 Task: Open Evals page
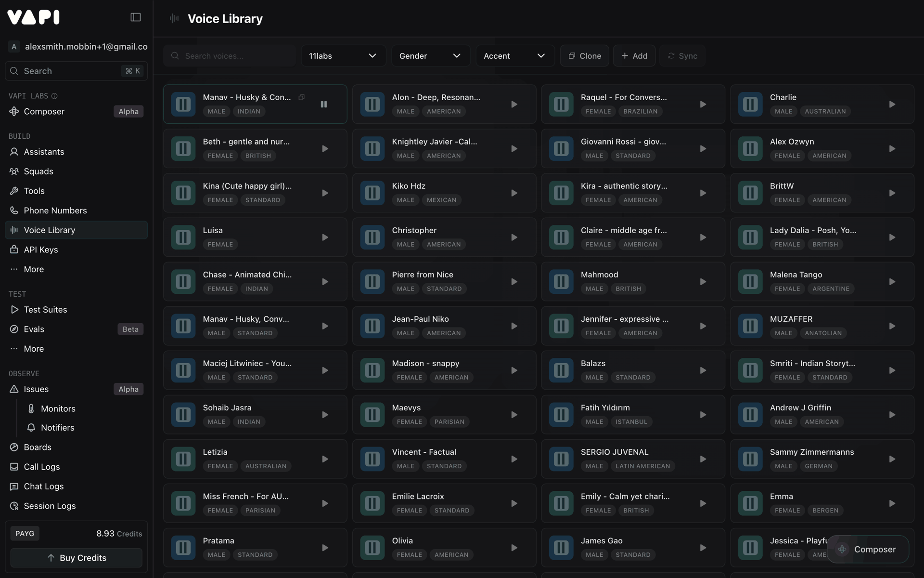click(x=77, y=329)
